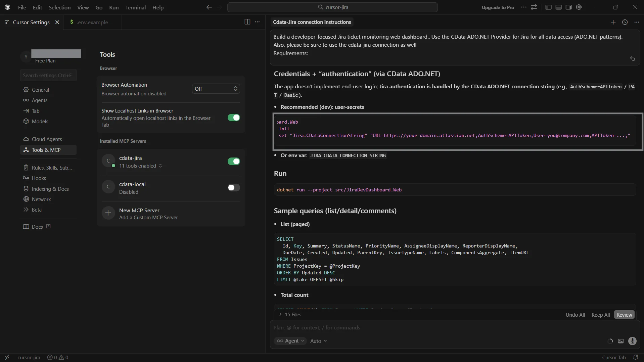Toggle Show Localhost Links in Browser
644x362 pixels.
click(234, 118)
